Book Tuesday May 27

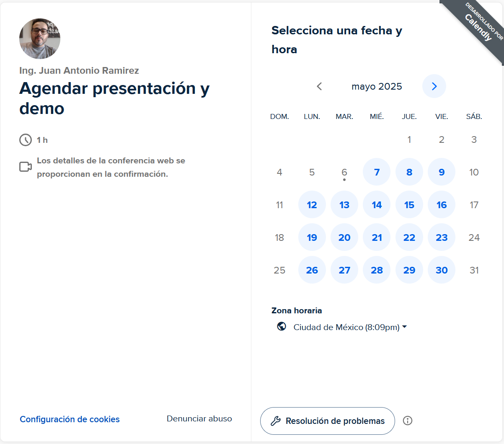coord(344,270)
